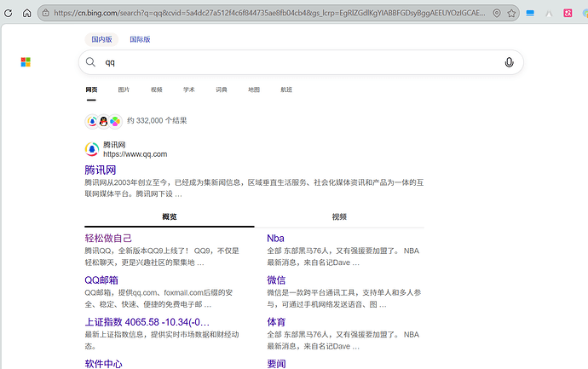Reload the page with the refresh icon
This screenshot has width=588, height=369.
pos(9,13)
